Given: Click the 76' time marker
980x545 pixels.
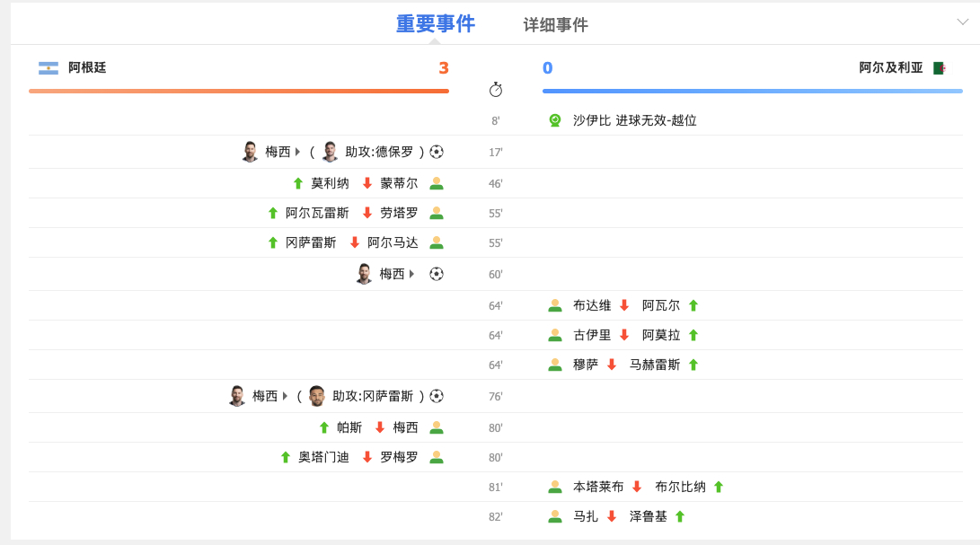Looking at the screenshot, I should pyautogui.click(x=496, y=397).
